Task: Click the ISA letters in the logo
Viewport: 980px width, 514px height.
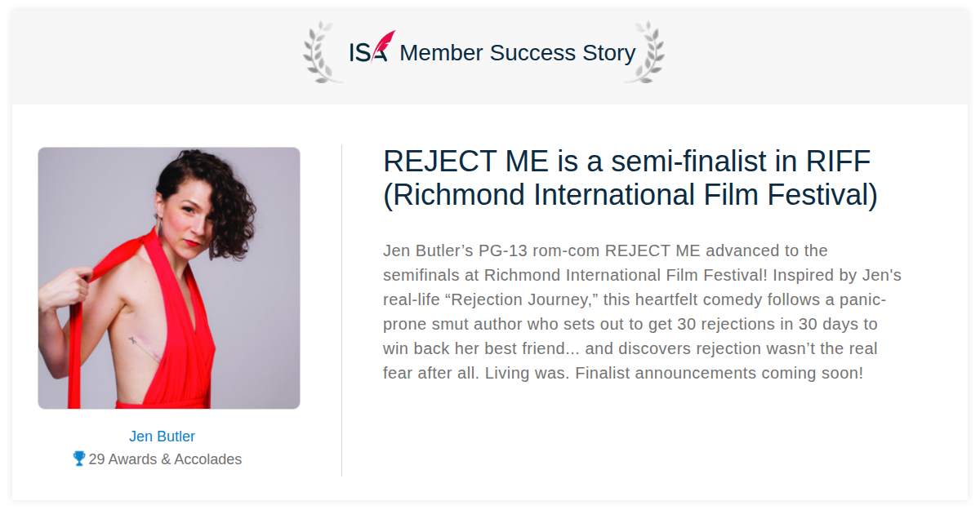Action: coord(367,53)
